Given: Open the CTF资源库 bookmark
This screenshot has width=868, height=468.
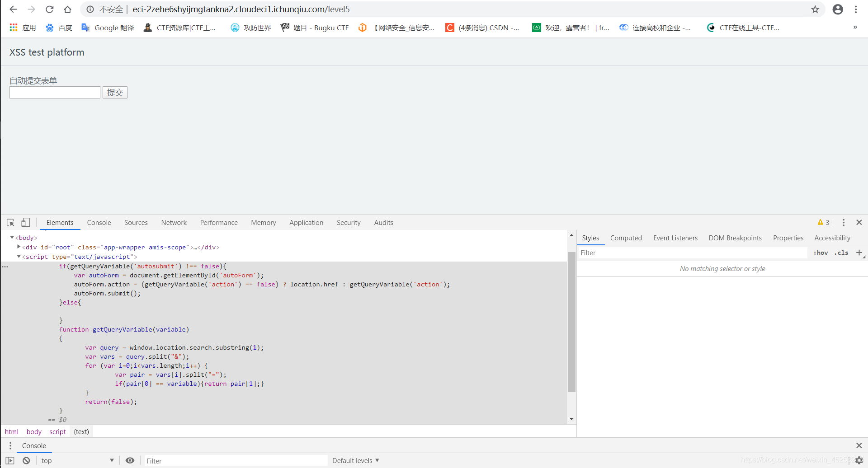Looking at the screenshot, I should pyautogui.click(x=179, y=28).
